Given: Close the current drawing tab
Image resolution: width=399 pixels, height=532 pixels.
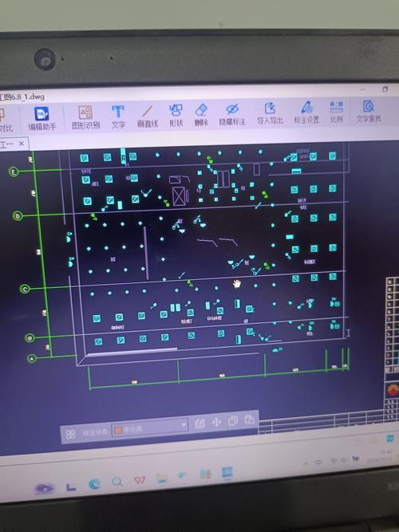Looking at the screenshot, I should [22, 144].
